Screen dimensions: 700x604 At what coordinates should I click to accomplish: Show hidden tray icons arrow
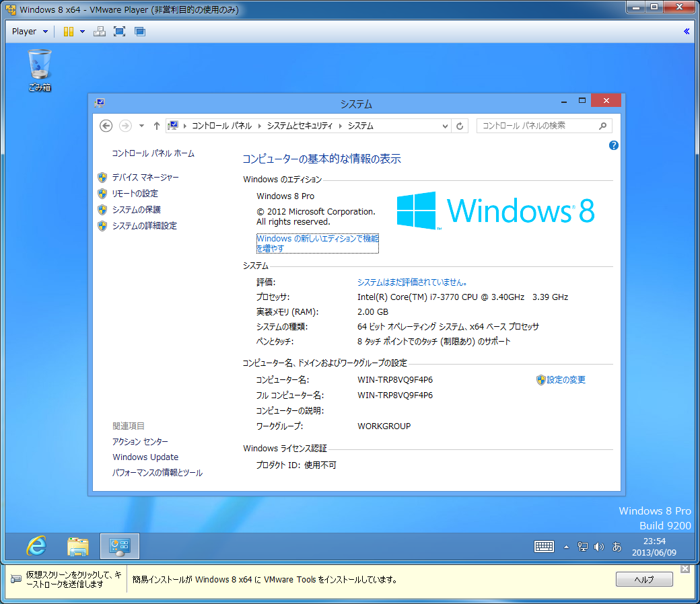[566, 547]
